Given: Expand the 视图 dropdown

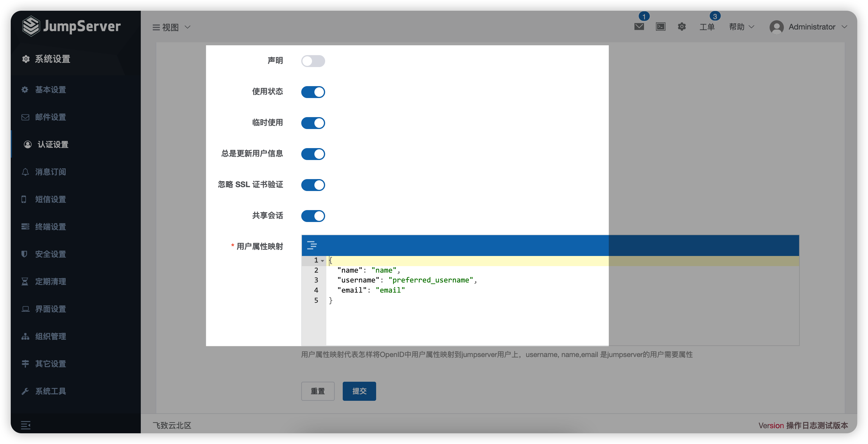Looking at the screenshot, I should click(x=172, y=27).
